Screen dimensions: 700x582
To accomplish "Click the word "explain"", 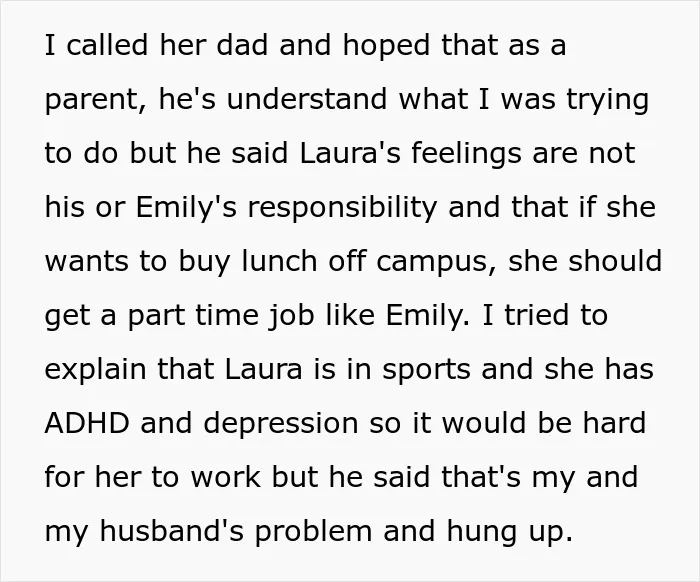I will [95, 371].
